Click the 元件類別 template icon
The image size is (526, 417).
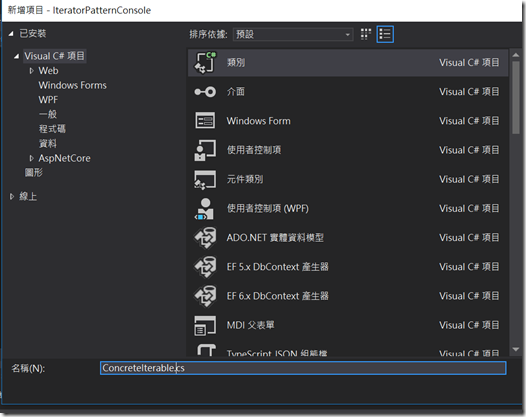click(205, 179)
